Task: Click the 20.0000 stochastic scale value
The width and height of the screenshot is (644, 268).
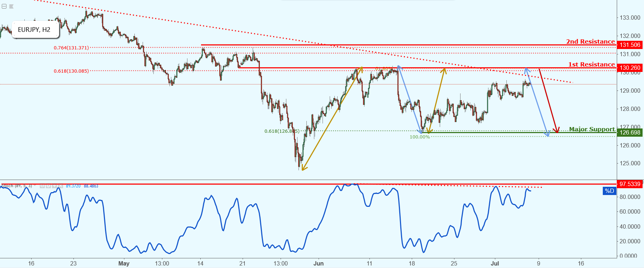Action: pos(630,241)
